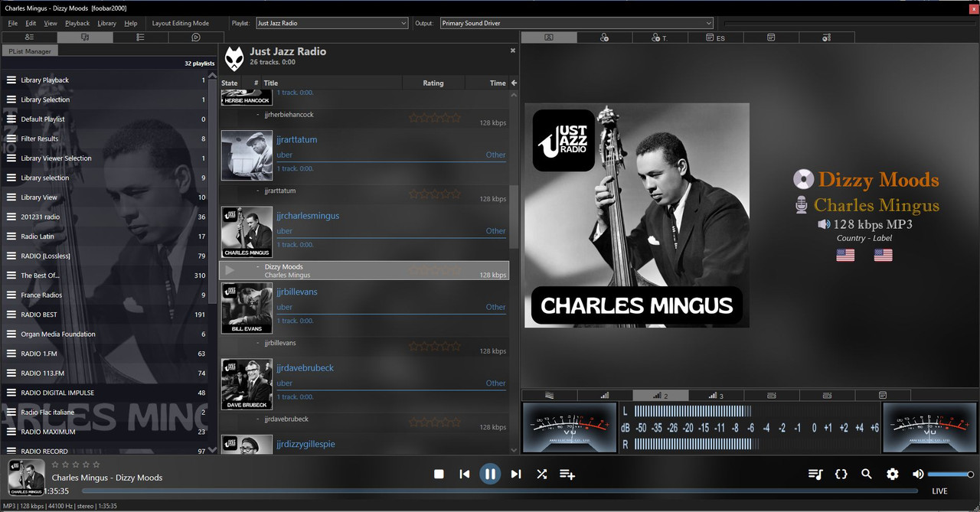The height and width of the screenshot is (512, 980).
Task: Click the hamburger icon beside RADIO BEST
Action: point(11,315)
